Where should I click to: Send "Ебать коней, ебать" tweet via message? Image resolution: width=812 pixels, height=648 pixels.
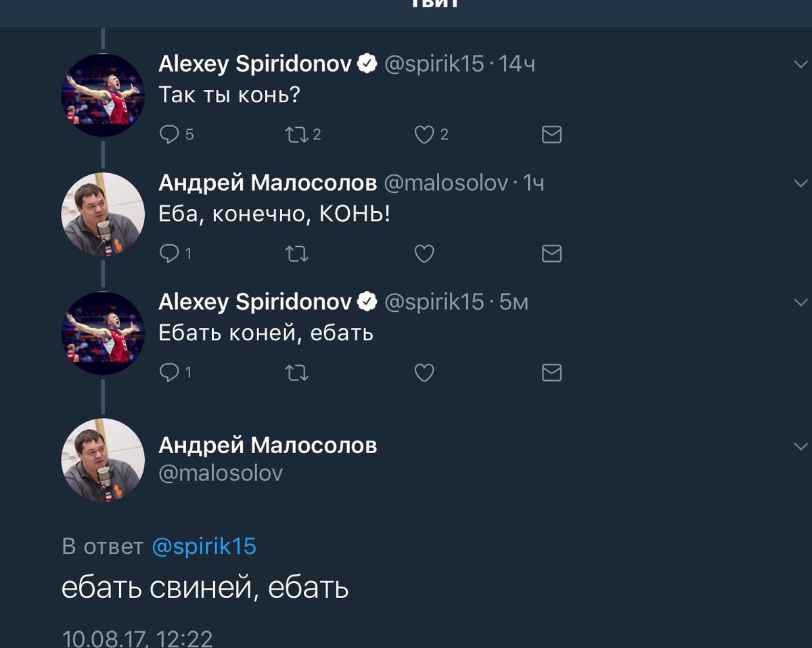[x=551, y=373]
